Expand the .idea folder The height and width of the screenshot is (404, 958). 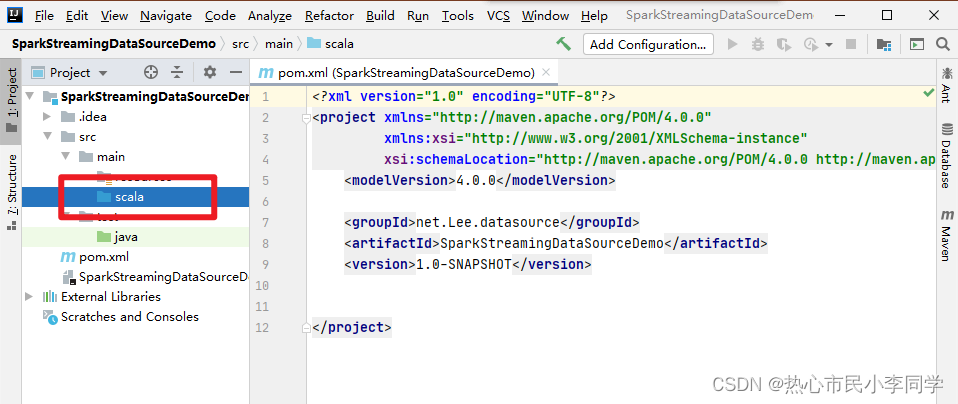click(x=47, y=117)
